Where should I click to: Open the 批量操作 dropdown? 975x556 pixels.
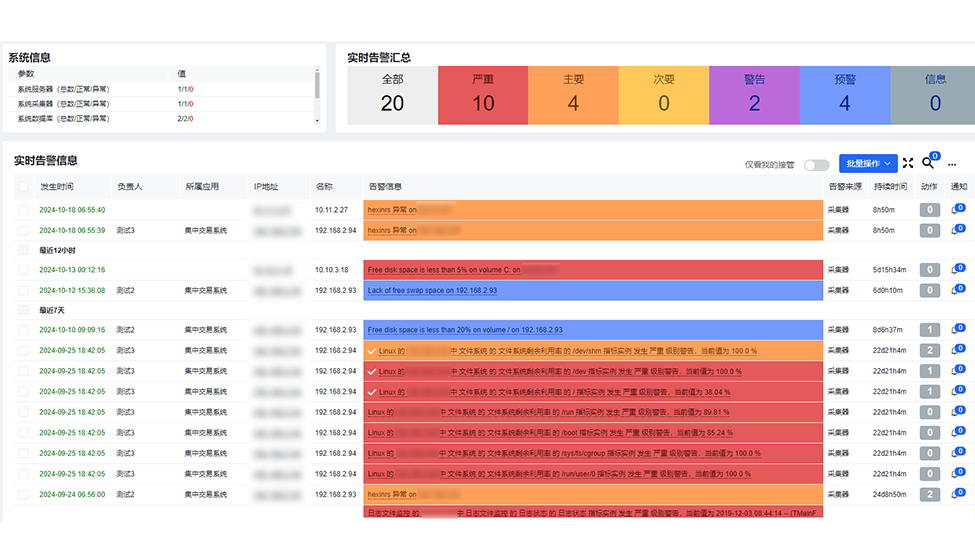pyautogui.click(x=868, y=164)
